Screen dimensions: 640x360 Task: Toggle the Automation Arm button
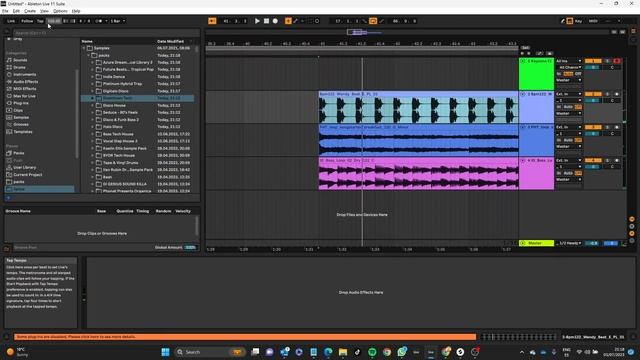click(x=296, y=21)
